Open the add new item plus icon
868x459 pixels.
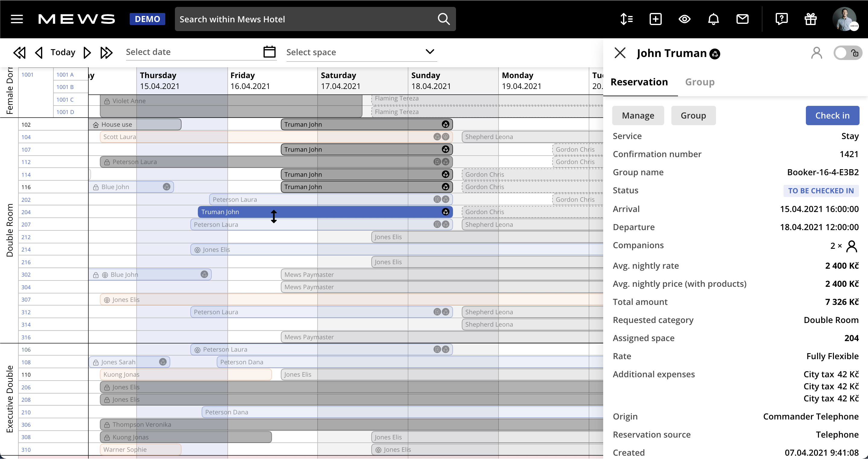[656, 19]
